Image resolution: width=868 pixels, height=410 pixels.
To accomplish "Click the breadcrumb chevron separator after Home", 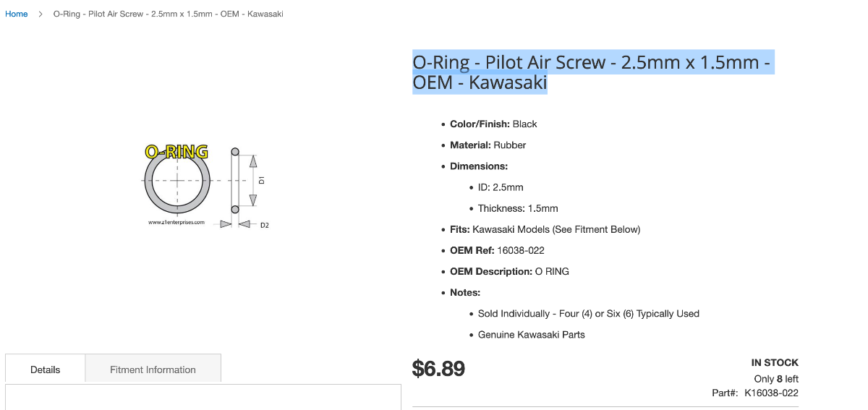I will [x=41, y=14].
